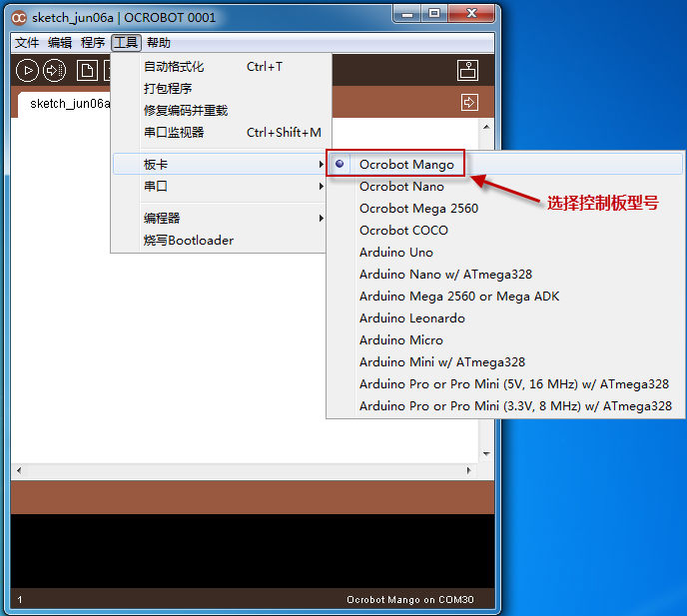This screenshot has height=616, width=687.
Task: Close the OCROBOT window
Action: (472, 14)
